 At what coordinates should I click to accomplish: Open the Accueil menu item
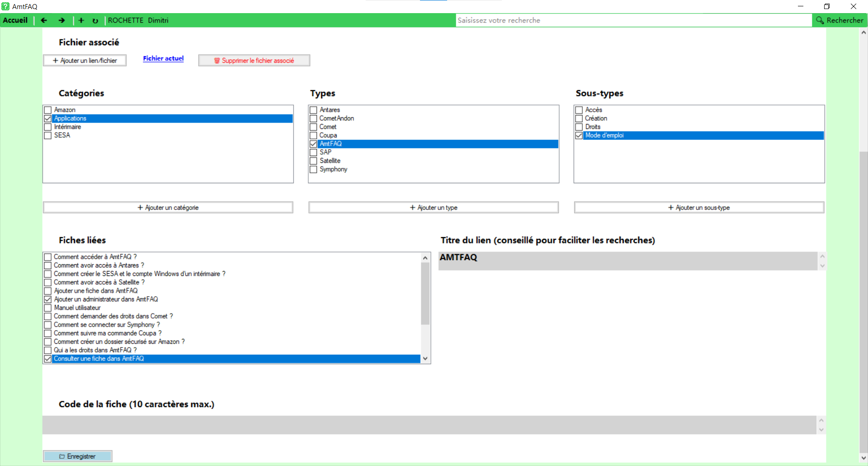15,20
